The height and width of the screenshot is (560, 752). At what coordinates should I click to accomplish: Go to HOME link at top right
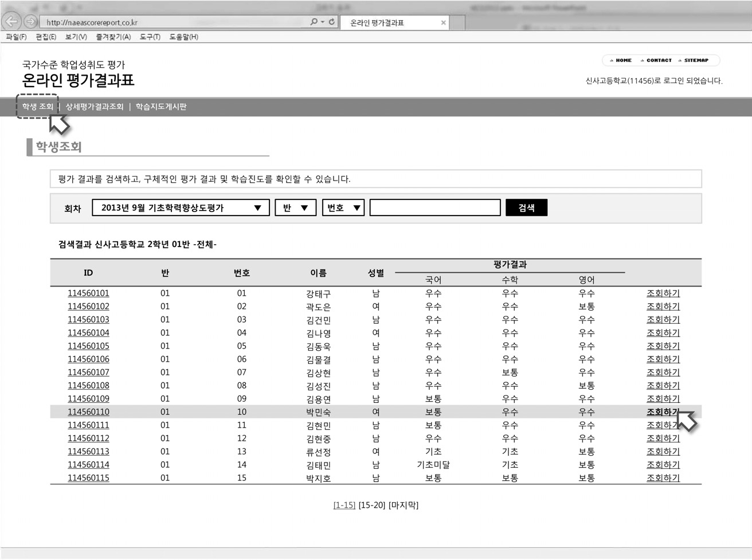pos(621,60)
